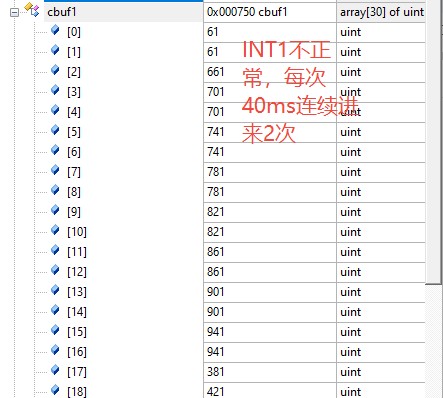Click the blue icon beside element [18]
This screenshot has width=443, height=398.
[x=55, y=390]
